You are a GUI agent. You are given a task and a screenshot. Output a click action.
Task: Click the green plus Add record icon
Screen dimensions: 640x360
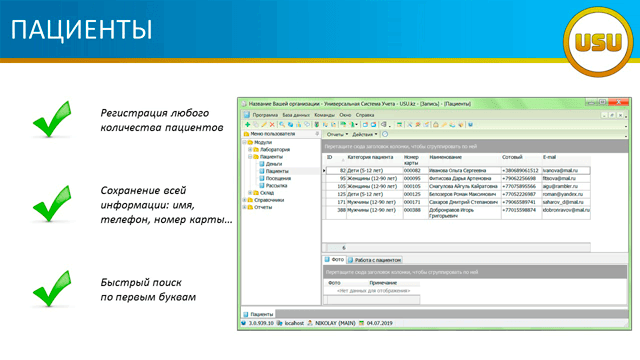247,124
